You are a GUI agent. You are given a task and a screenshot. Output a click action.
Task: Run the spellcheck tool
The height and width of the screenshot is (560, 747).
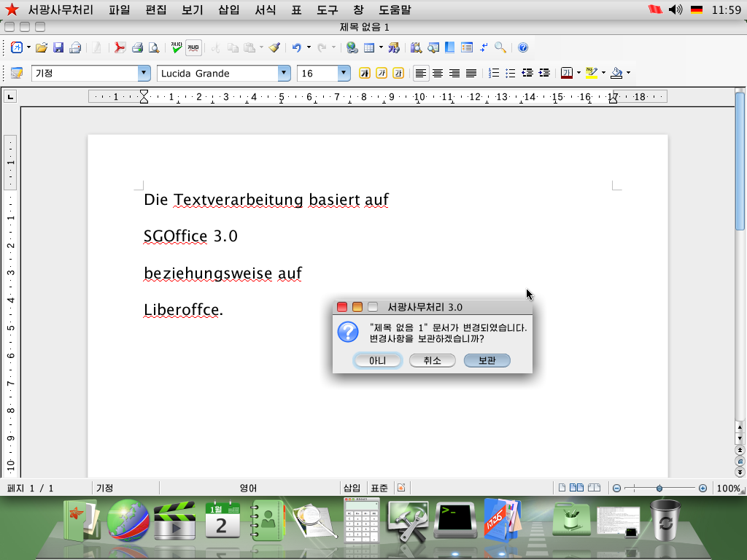(x=175, y=47)
